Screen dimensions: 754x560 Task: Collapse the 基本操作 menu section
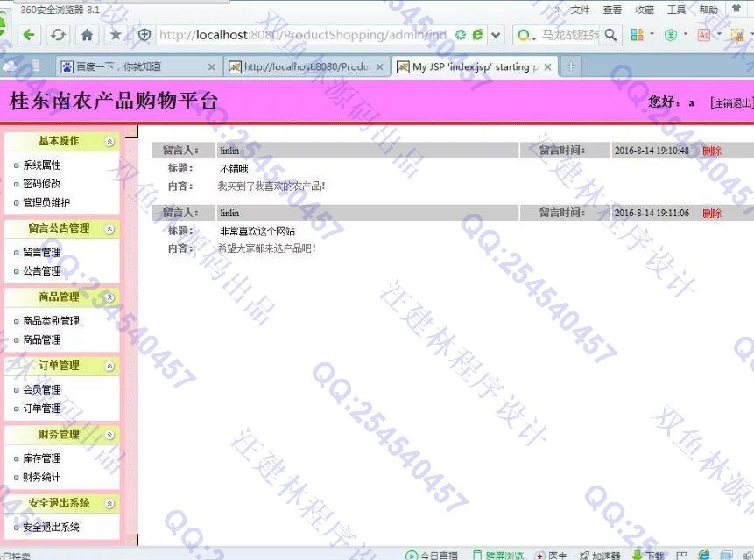click(109, 141)
